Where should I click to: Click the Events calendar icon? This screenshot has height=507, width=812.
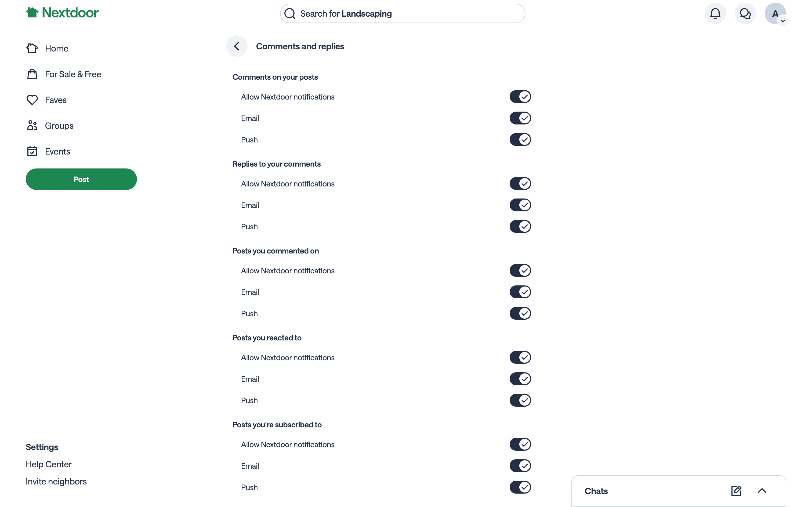[x=32, y=151]
